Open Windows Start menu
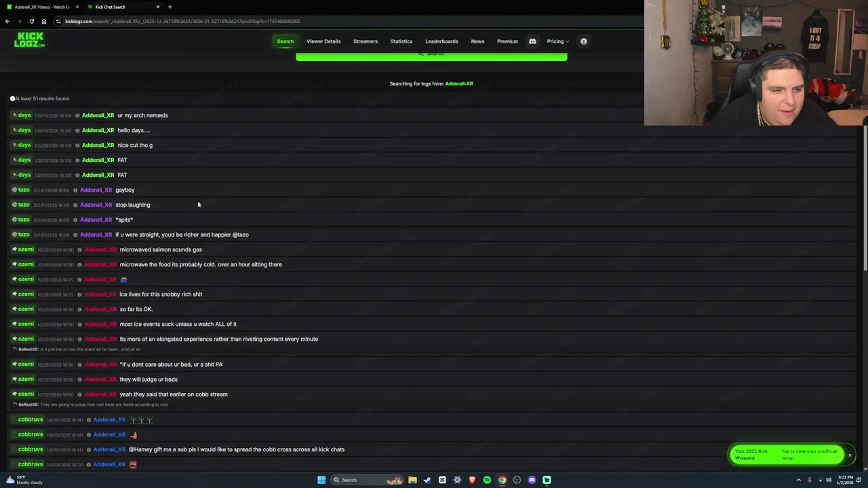This screenshot has width=868, height=488. pos(321,480)
